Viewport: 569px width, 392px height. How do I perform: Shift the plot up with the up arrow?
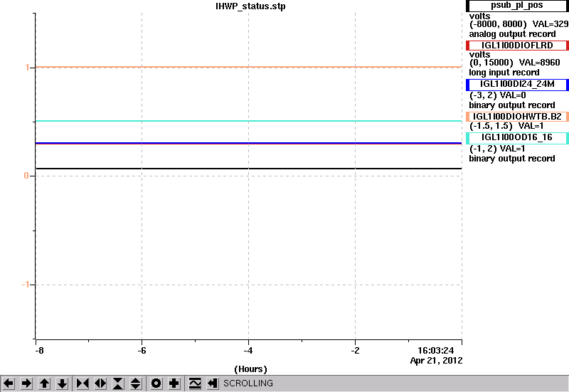coord(44,383)
